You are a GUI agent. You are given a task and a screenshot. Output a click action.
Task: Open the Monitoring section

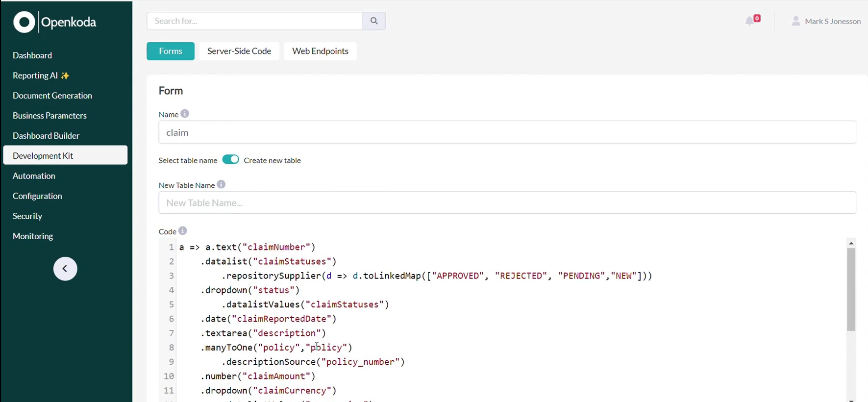point(33,236)
